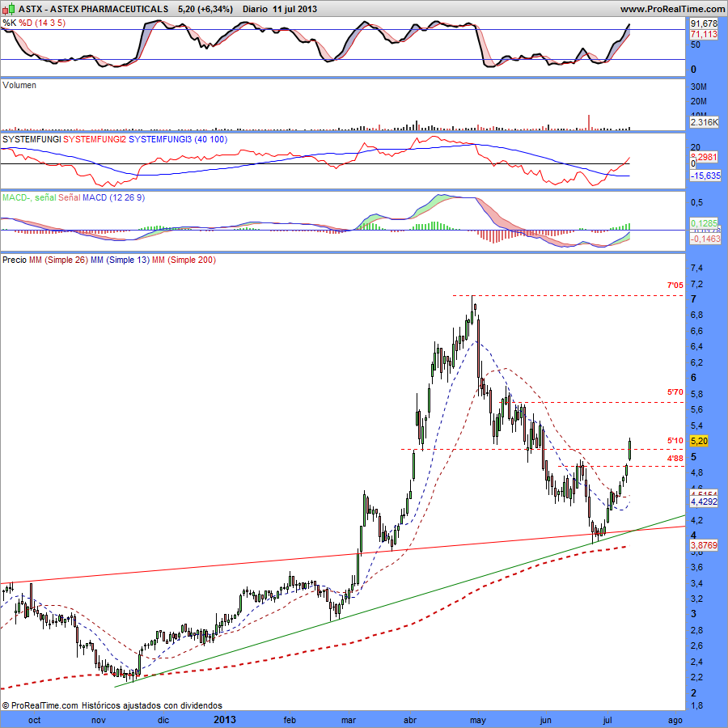The height and width of the screenshot is (728, 728).
Task: Click the Precio panel label
Action: (15, 260)
